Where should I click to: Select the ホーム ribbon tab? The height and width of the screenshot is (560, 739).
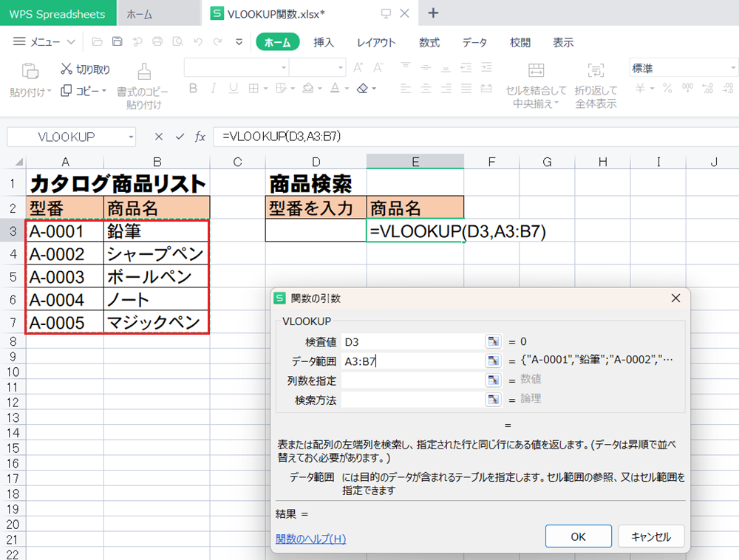278,42
